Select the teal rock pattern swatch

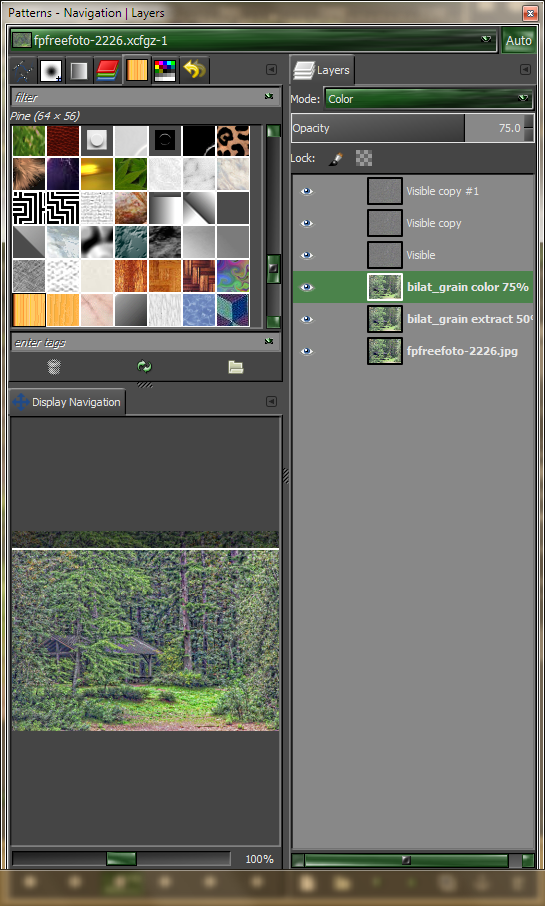tap(131, 242)
